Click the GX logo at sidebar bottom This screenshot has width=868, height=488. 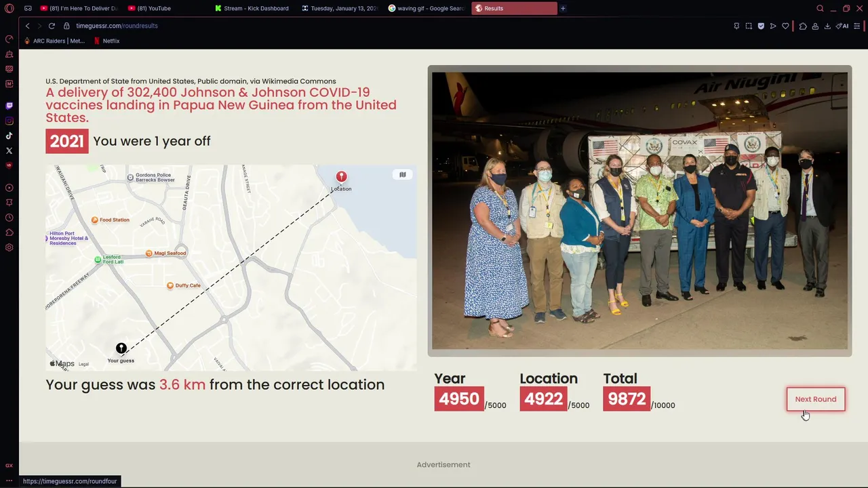click(9, 466)
